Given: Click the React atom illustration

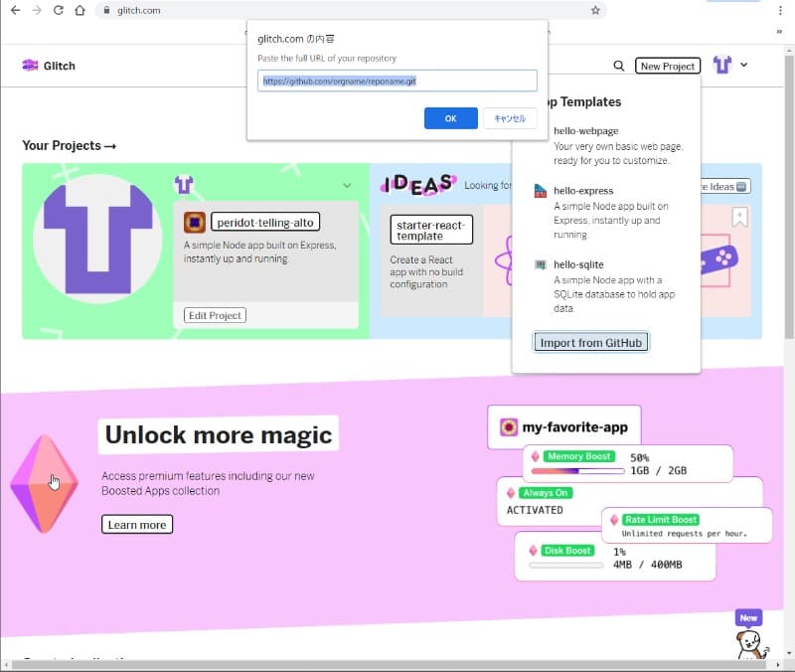Looking at the screenshot, I should coord(504,260).
